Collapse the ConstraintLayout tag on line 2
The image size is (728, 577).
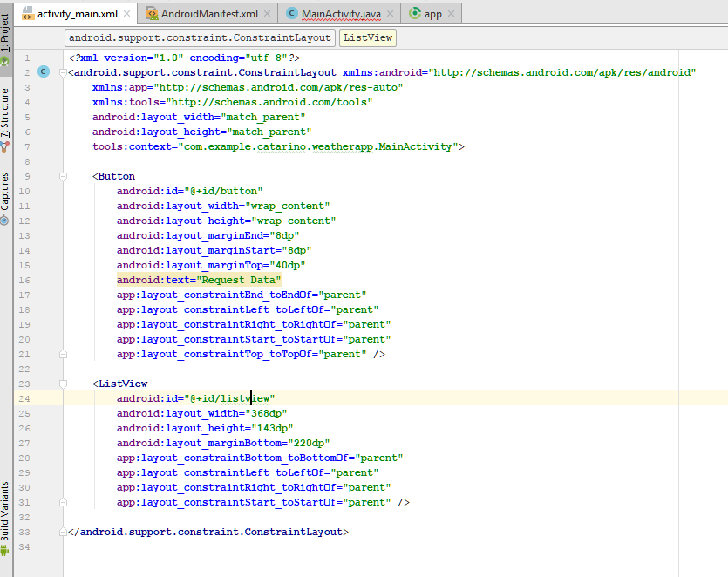pos(63,72)
